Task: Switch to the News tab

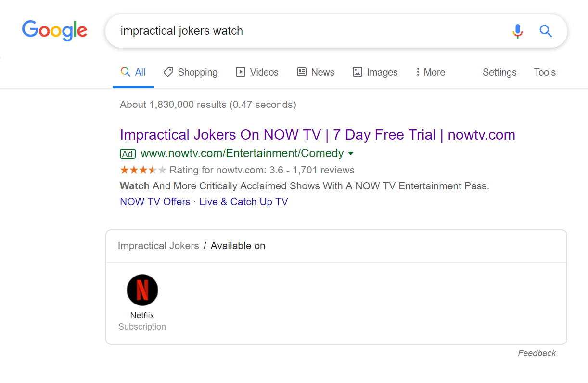Action: point(316,72)
